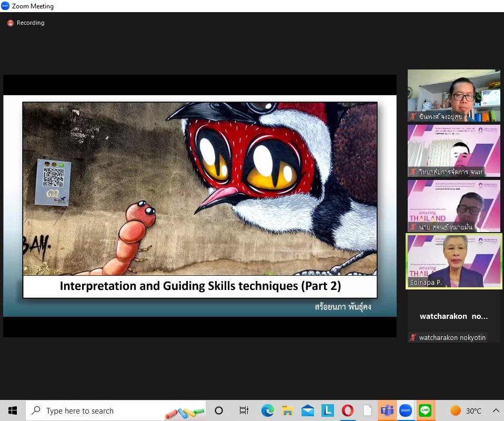
Task: Click muted mic icon on ชินพงศ์ tile
Action: [412, 116]
